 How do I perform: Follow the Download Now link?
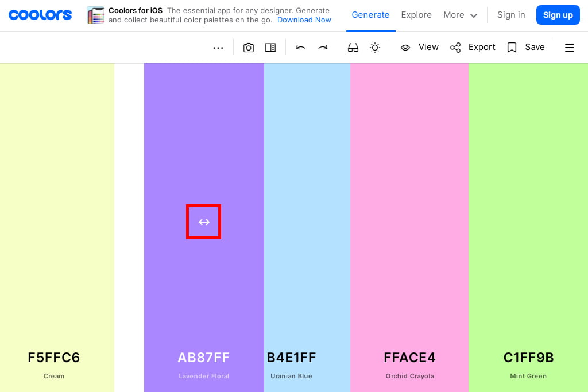304,20
